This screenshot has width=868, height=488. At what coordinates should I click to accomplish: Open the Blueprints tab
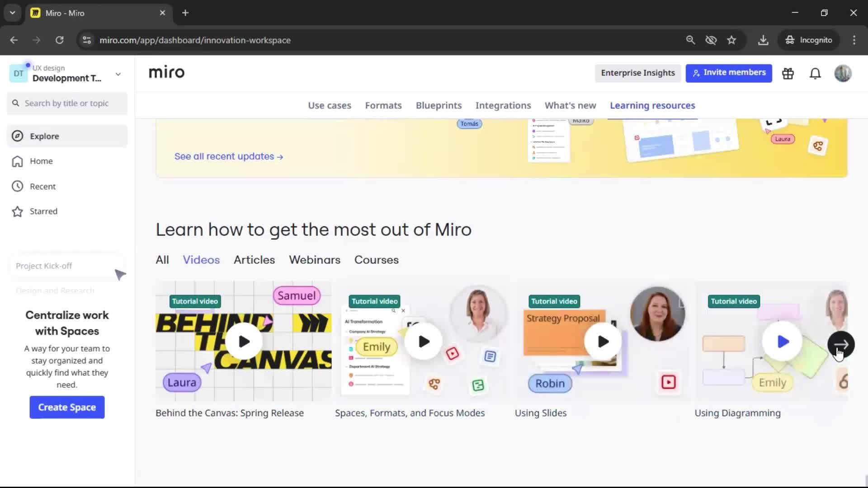(439, 105)
